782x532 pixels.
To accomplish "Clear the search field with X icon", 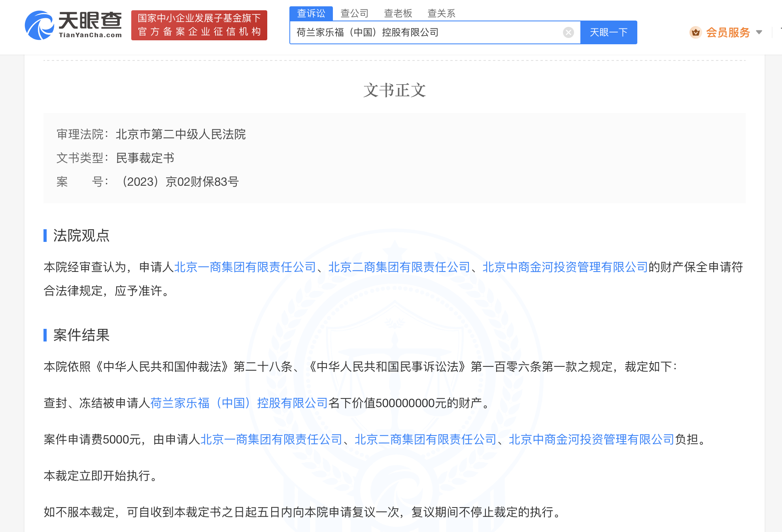I will [568, 32].
